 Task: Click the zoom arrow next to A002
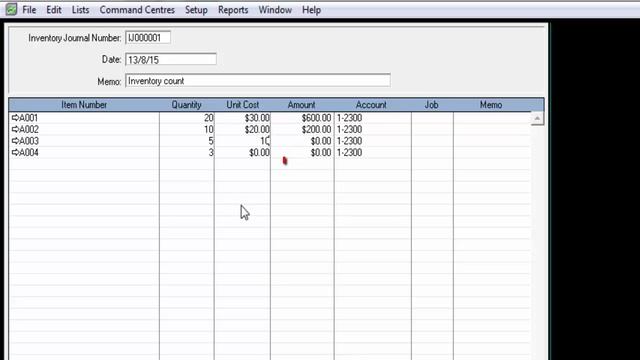click(x=15, y=129)
